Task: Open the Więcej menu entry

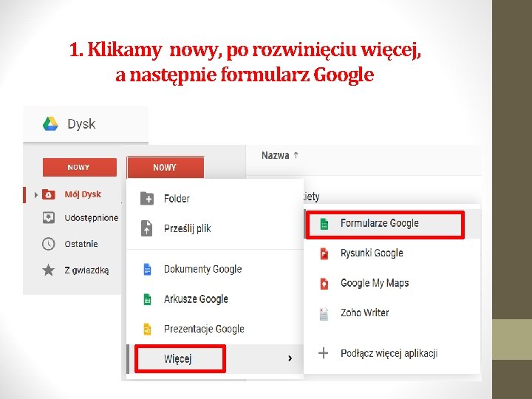Action: 215,358
